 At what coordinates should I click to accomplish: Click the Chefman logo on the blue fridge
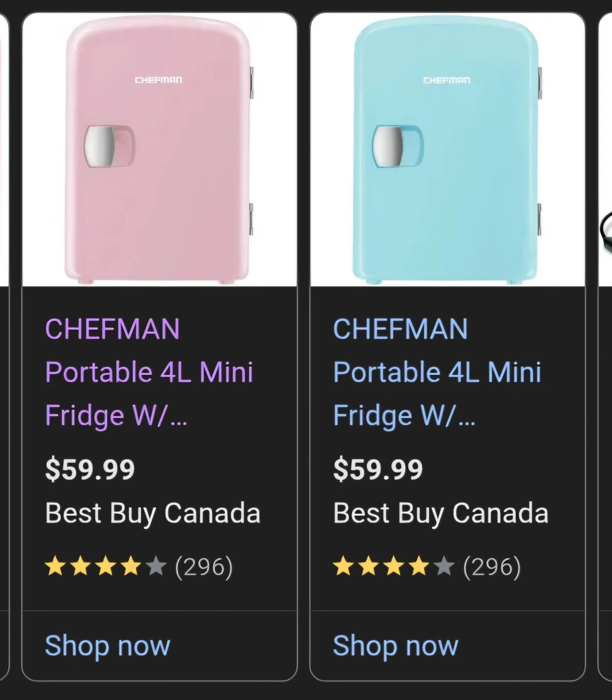coord(447,80)
